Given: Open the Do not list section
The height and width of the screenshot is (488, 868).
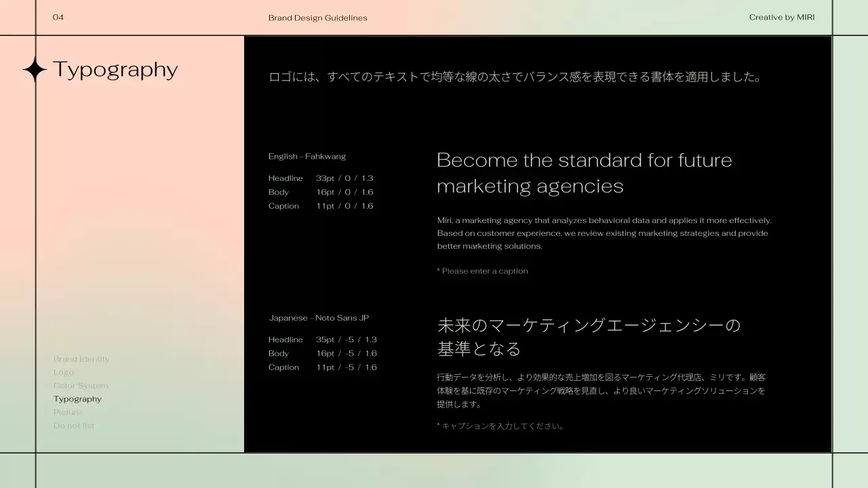Looking at the screenshot, I should click(74, 426).
